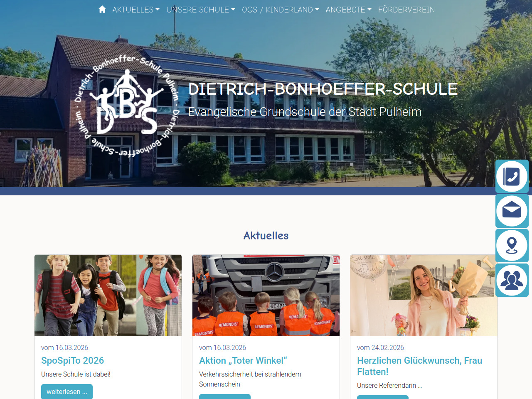Open the SpoSpiTo 2026 article link
The height and width of the screenshot is (399, 532).
[x=73, y=360]
